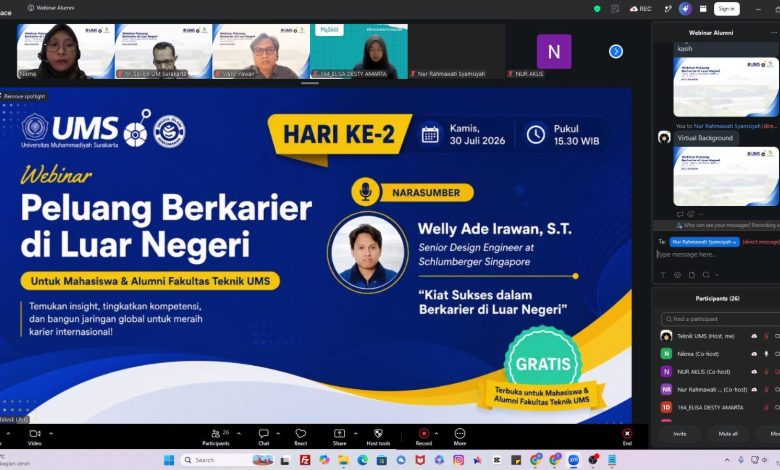
Task: Open recipient dropdown Nur Rahmawati Syamsiyah
Action: click(704, 242)
